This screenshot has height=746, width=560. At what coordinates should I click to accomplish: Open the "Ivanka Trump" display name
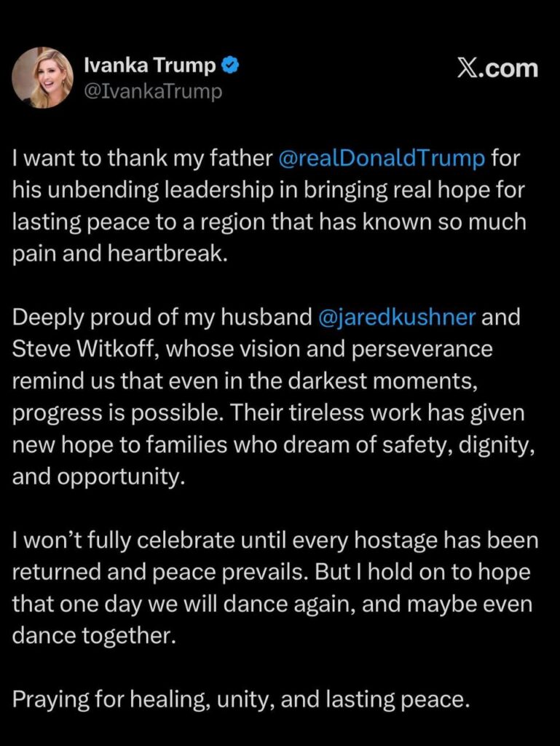coord(150,66)
